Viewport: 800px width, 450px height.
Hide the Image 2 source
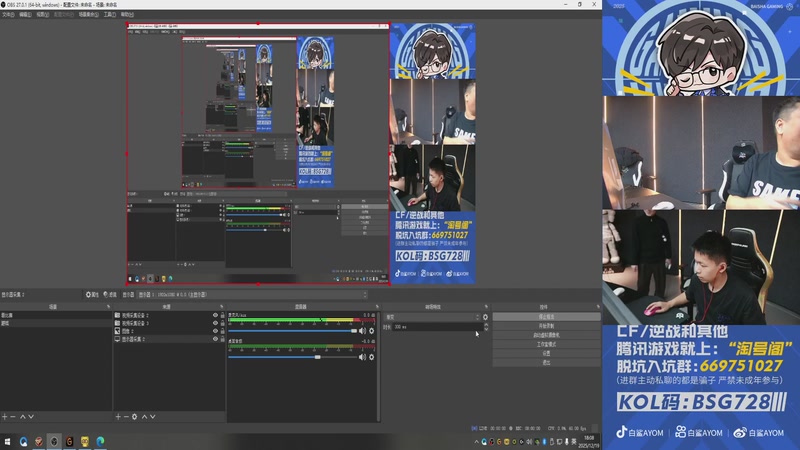pyautogui.click(x=215, y=331)
